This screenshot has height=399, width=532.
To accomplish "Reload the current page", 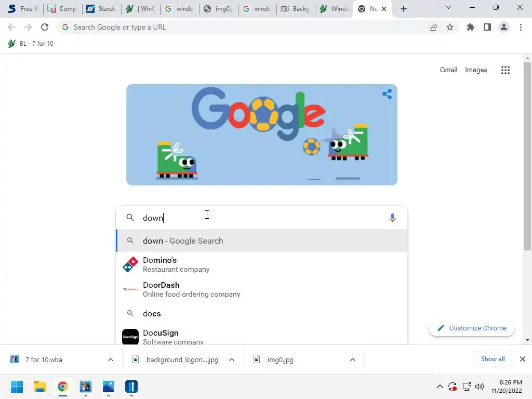I will pyautogui.click(x=45, y=27).
